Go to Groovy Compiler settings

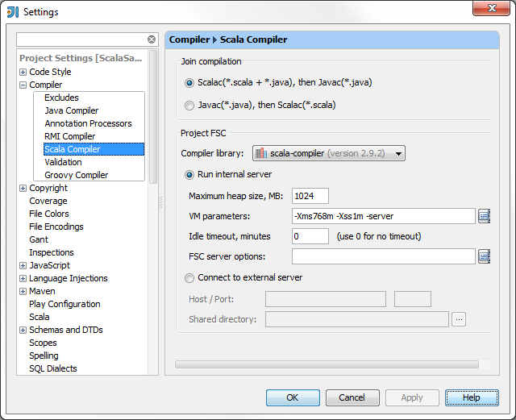point(76,175)
